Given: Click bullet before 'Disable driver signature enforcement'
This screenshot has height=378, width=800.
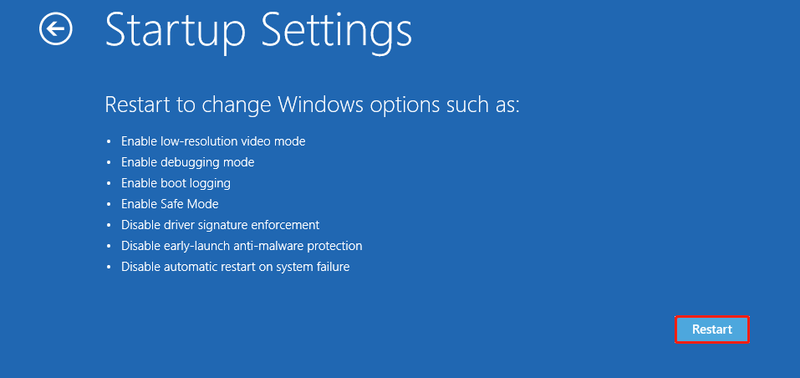Looking at the screenshot, I should tap(108, 225).
